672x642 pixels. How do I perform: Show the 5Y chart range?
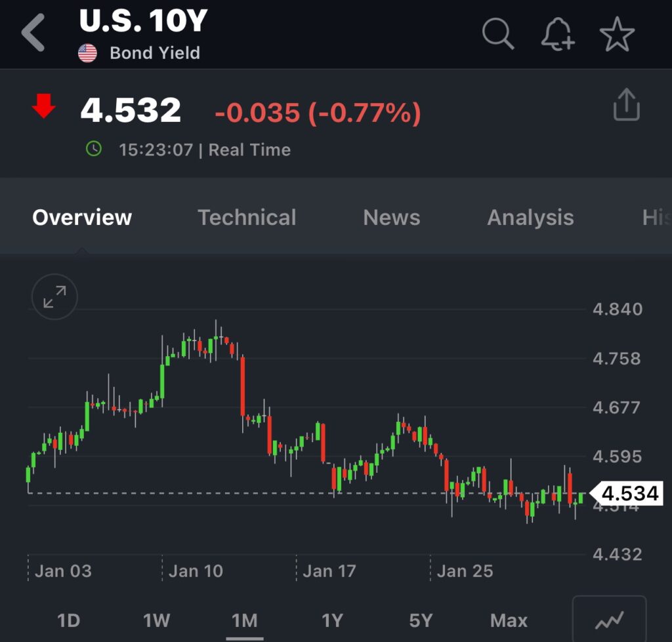[421, 620]
